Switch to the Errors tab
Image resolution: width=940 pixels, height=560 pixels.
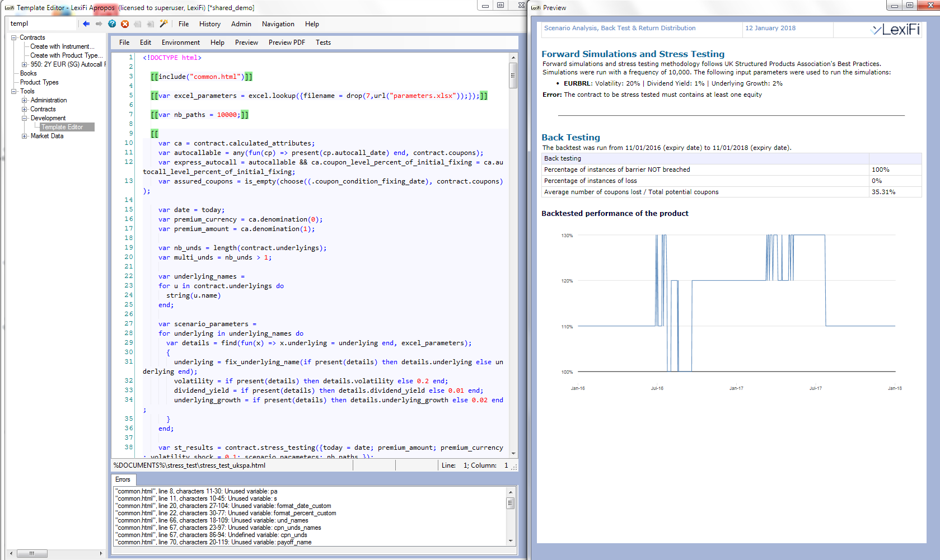(123, 479)
